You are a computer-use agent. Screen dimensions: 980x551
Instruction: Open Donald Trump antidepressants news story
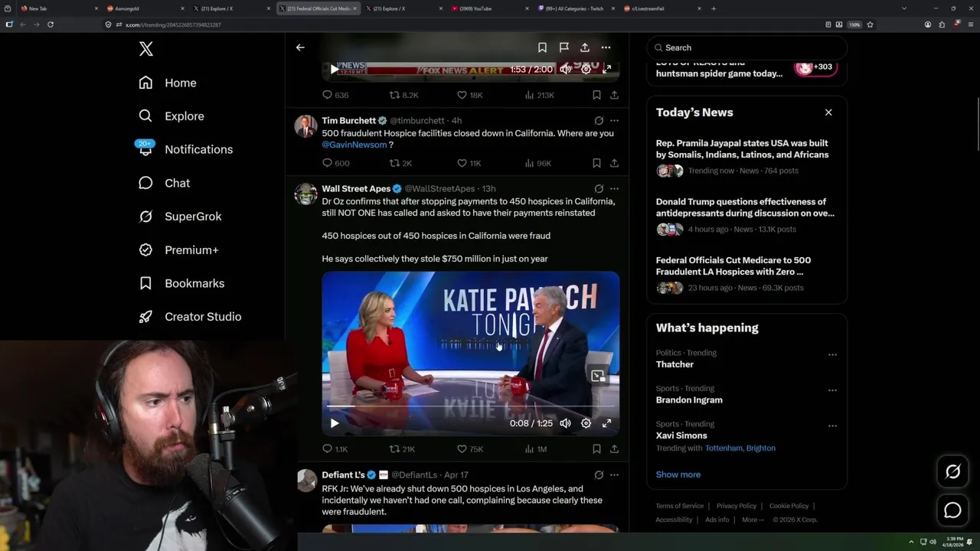tap(746, 216)
